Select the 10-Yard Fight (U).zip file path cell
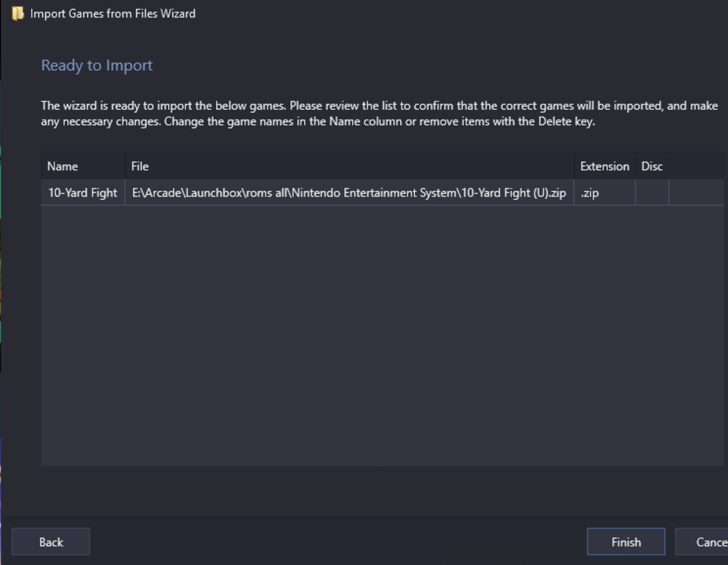This screenshot has height=565, width=728. coord(349,192)
